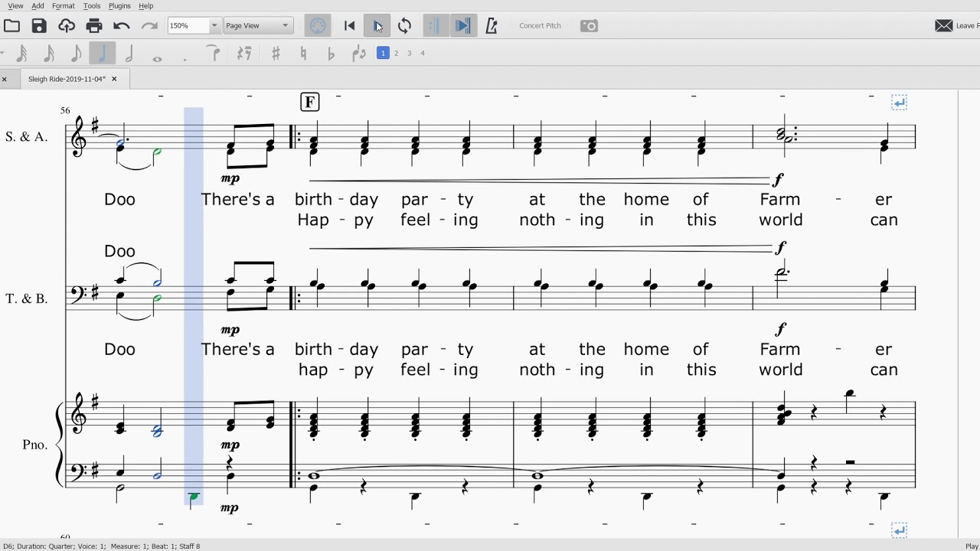Open a score file with the folder icon

click(x=11, y=26)
